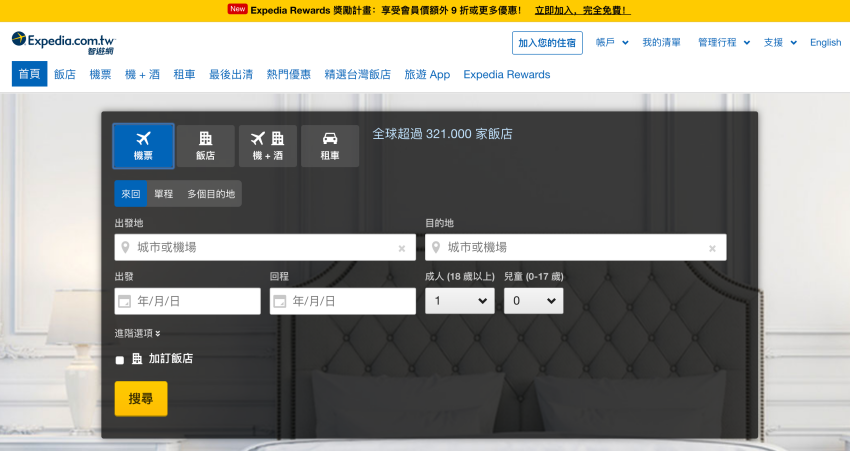Click the location pin in 目的地 field

click(x=436, y=248)
